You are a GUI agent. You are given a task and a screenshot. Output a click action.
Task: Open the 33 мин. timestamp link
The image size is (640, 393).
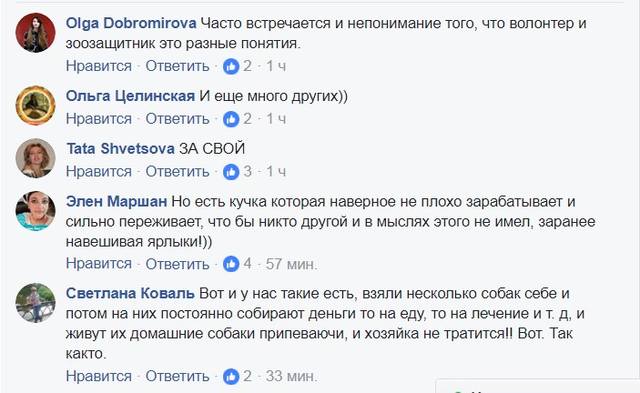tap(291, 376)
